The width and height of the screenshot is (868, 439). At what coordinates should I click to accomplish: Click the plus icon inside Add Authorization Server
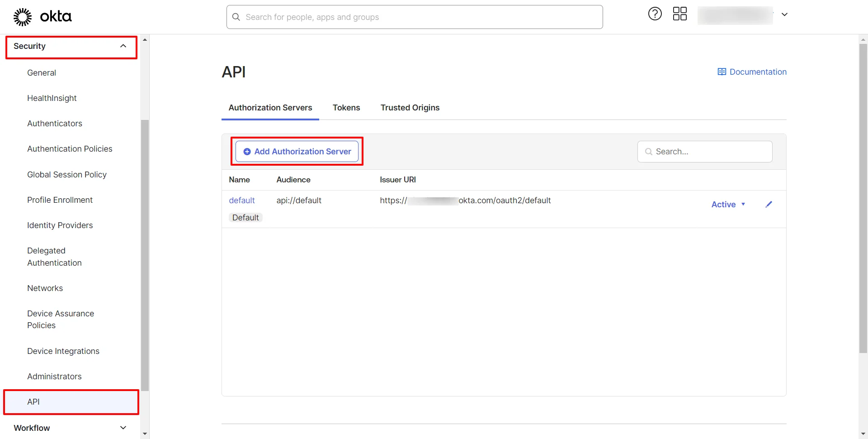click(247, 152)
